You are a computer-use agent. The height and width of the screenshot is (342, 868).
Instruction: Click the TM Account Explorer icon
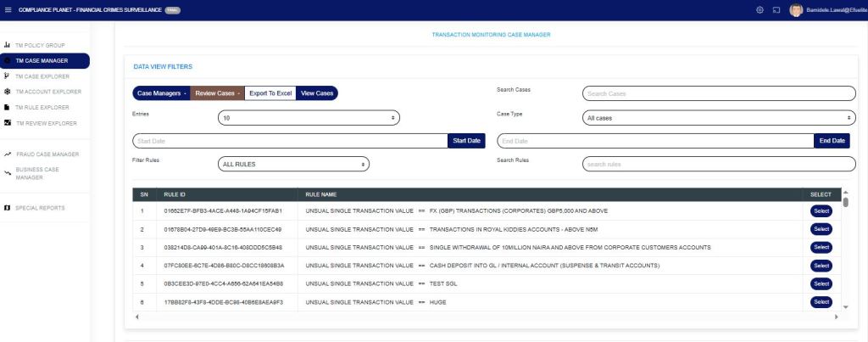pyautogui.click(x=8, y=92)
